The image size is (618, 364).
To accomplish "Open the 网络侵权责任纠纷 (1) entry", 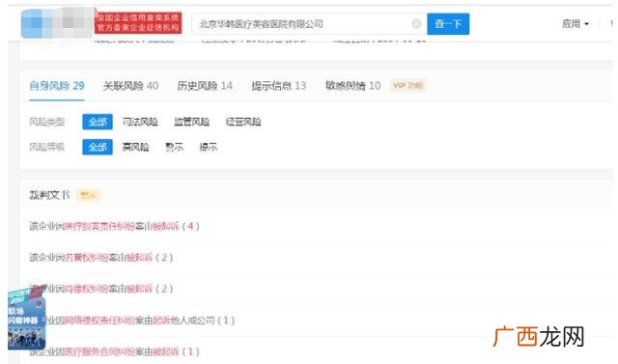I will click(131, 321).
